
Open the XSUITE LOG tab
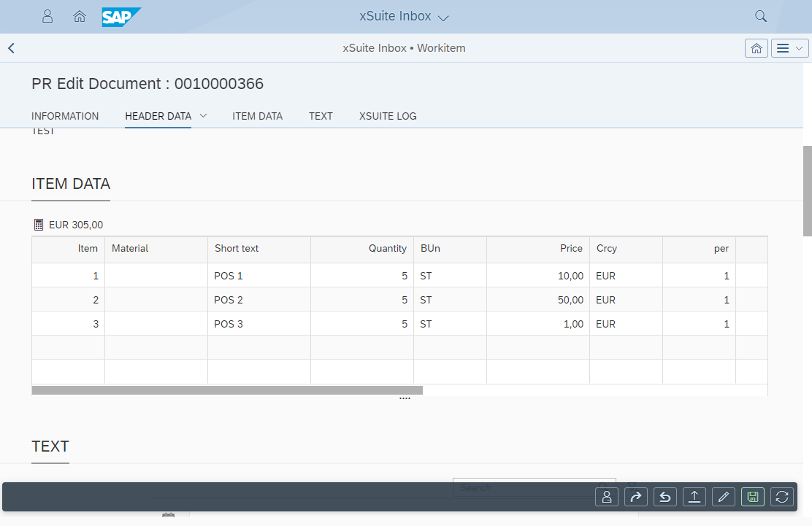tap(388, 116)
